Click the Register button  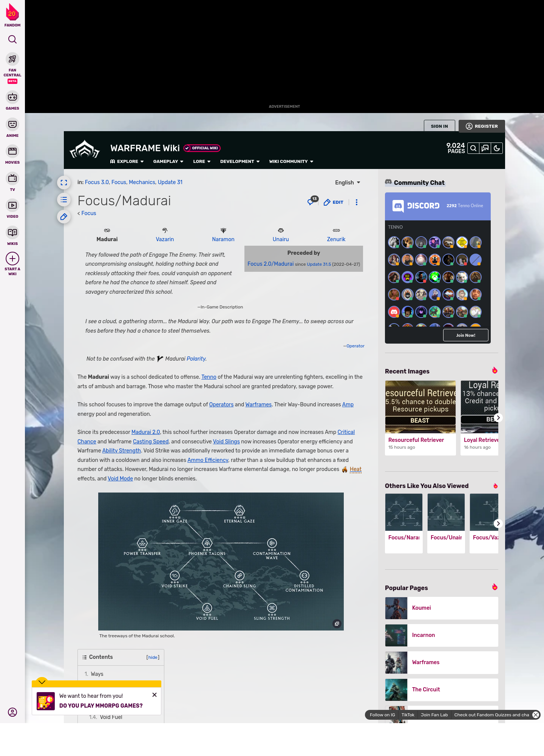(482, 126)
